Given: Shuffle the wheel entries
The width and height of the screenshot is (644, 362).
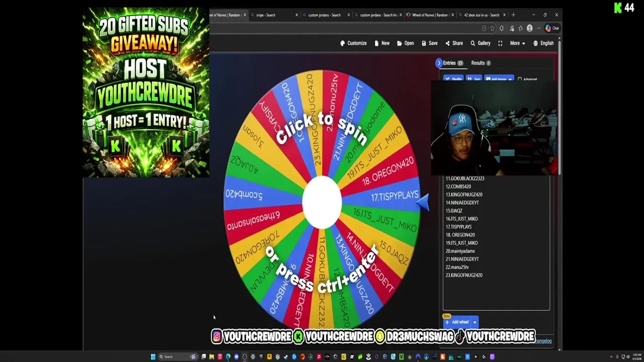Looking at the screenshot, I should pos(453,79).
